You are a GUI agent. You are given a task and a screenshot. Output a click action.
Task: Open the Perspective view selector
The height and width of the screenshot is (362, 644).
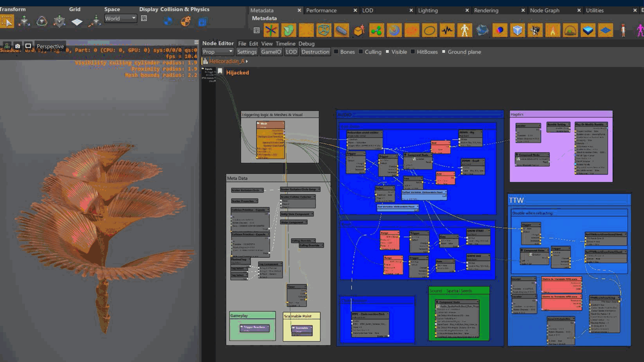click(x=50, y=46)
